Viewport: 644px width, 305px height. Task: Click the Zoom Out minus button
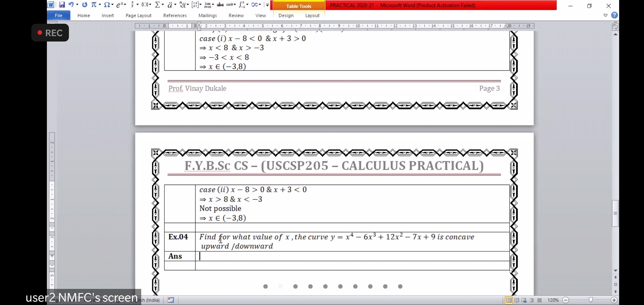point(565,300)
